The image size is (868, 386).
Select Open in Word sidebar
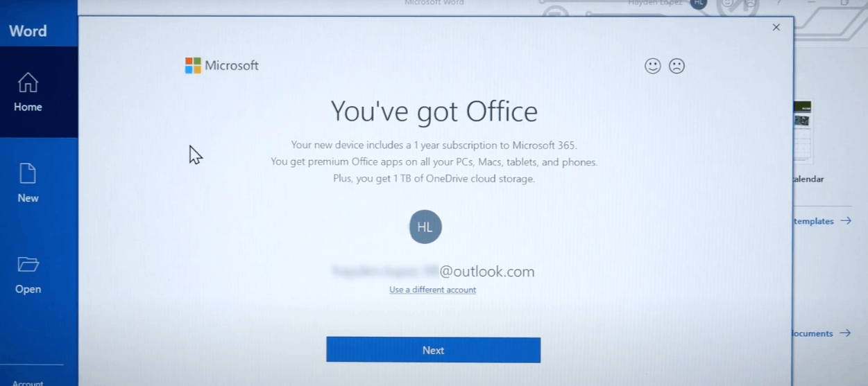pyautogui.click(x=28, y=275)
